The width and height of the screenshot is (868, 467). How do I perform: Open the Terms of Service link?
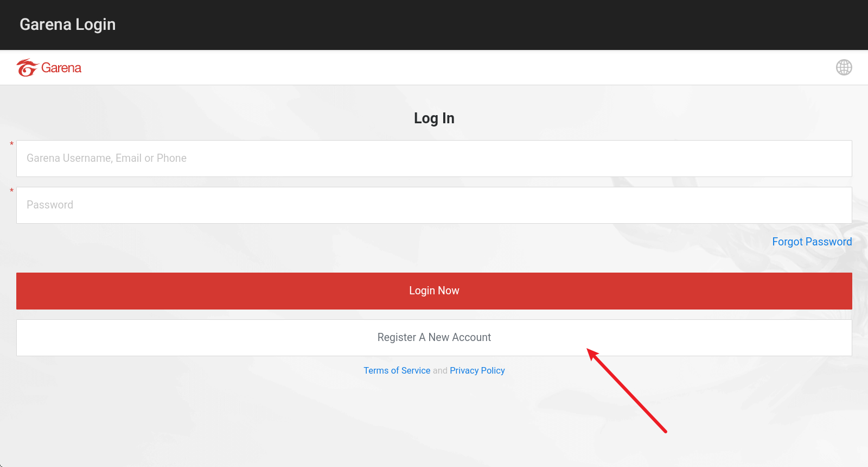click(397, 370)
